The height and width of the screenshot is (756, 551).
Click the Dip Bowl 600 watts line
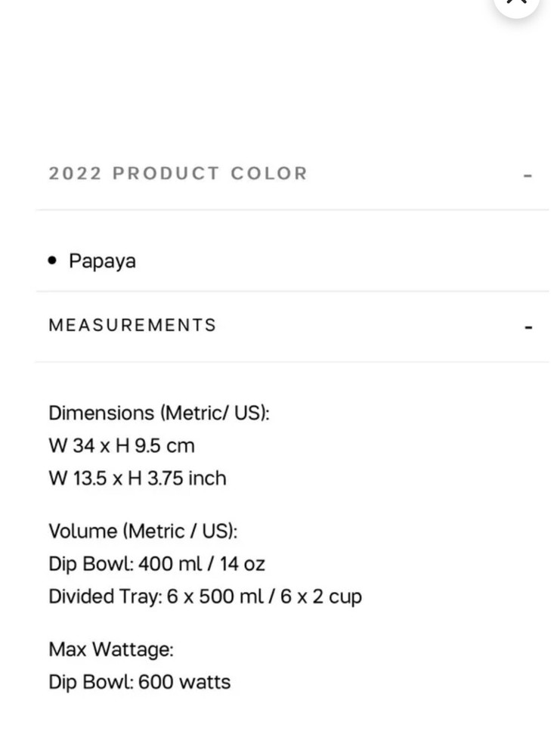pyautogui.click(x=140, y=681)
